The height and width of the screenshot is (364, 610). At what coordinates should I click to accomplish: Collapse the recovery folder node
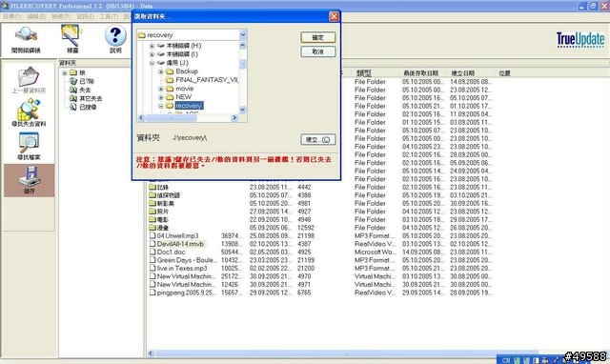[161, 106]
